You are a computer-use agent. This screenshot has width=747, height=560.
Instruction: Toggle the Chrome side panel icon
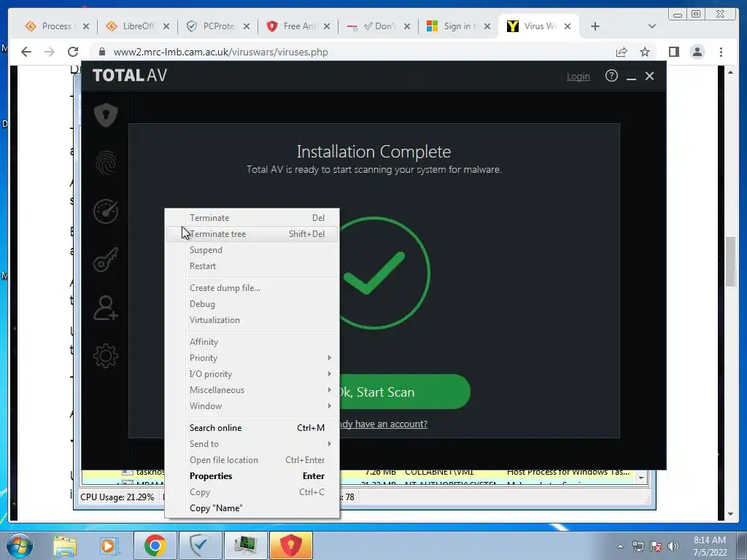click(x=673, y=52)
